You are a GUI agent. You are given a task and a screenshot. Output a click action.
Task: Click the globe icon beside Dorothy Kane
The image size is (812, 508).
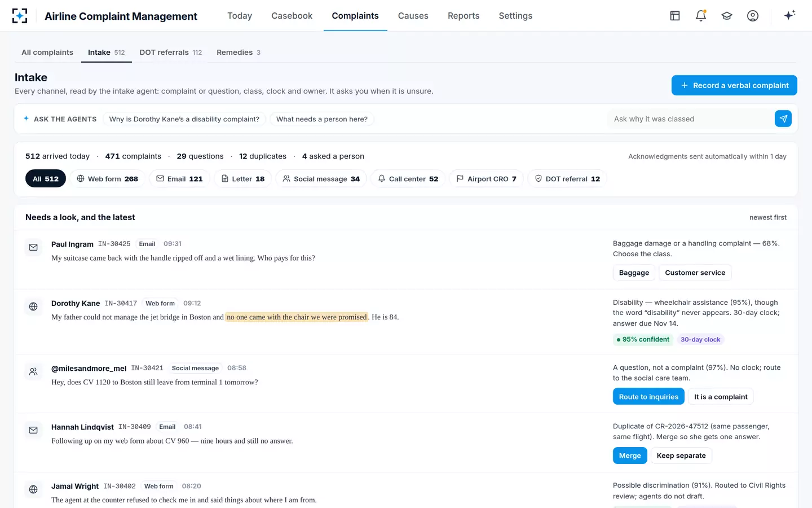pyautogui.click(x=33, y=306)
